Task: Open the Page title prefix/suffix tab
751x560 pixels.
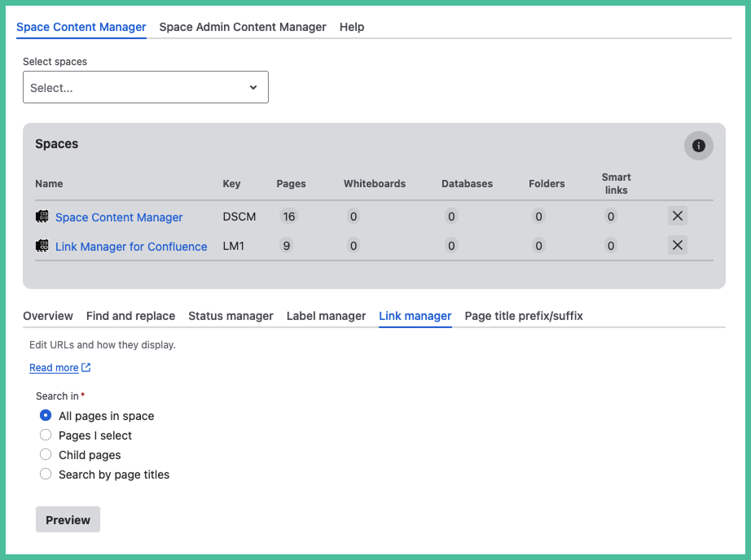Action: (x=524, y=316)
